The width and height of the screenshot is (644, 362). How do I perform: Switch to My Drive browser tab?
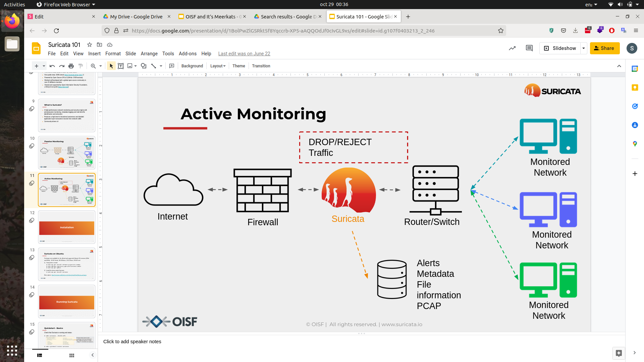point(136,16)
